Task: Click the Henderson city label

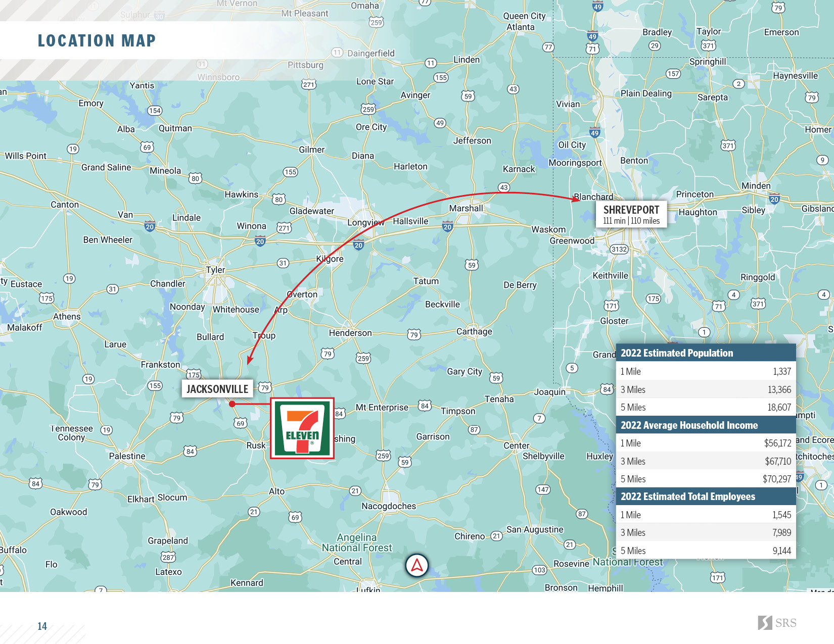Action: tap(350, 333)
